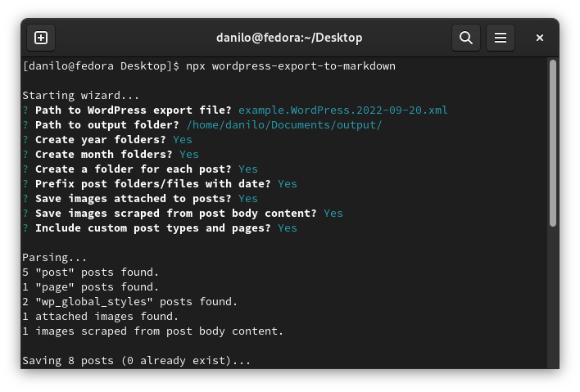Click the npx wordpress-export-to-markdown command text
580x392 pixels.
click(x=290, y=65)
